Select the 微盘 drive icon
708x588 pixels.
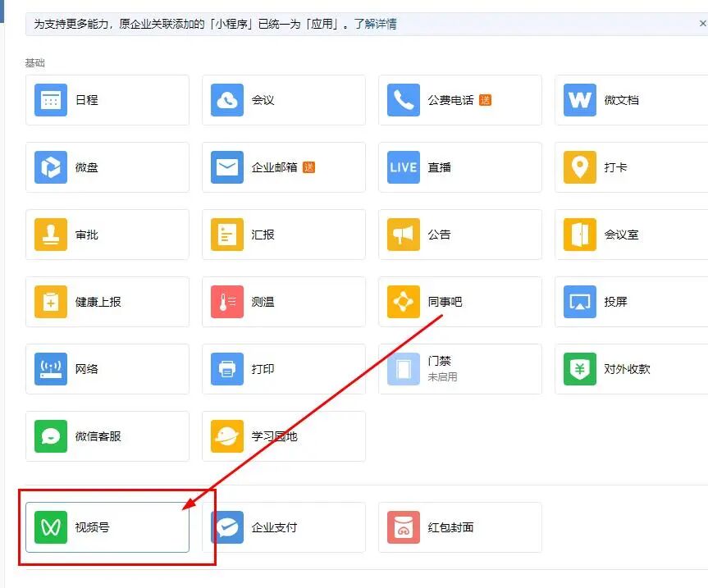pyautogui.click(x=51, y=167)
